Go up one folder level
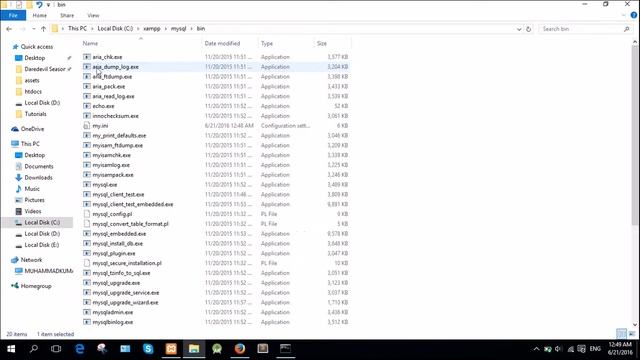Viewport: 640px width, 360px height. click(43, 29)
